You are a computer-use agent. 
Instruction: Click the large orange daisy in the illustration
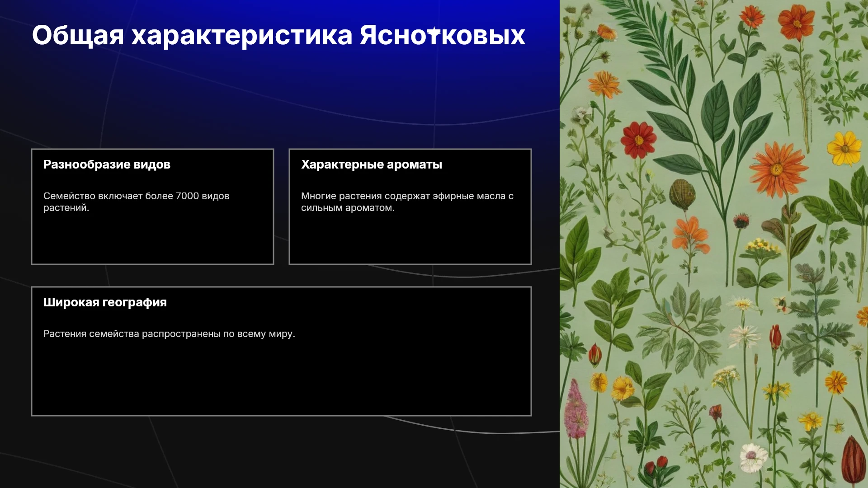pyautogui.click(x=777, y=169)
